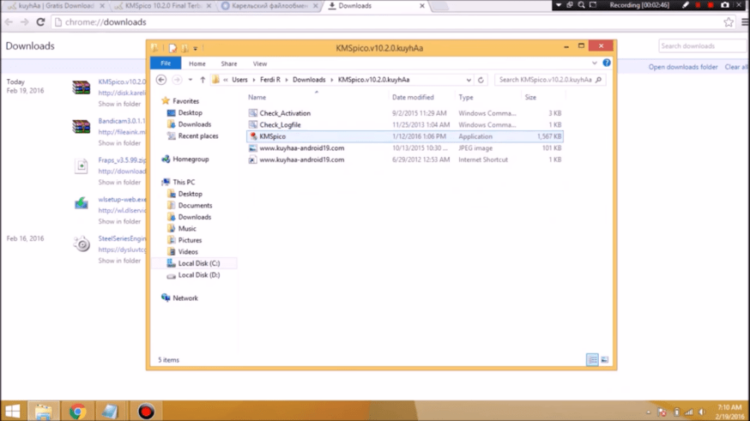Image resolution: width=750 pixels, height=421 pixels.
Task: Open Bandicam recorder from taskbar
Action: (x=146, y=411)
